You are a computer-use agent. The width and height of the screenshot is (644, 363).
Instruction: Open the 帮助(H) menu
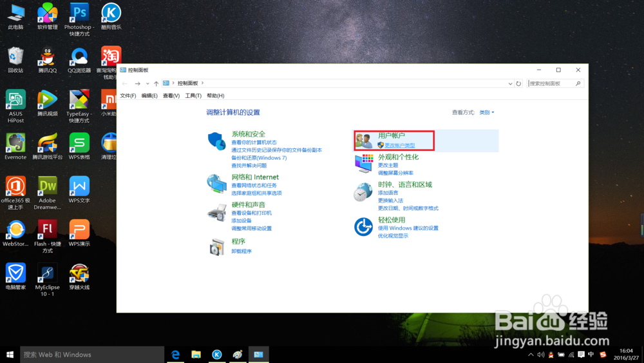[215, 96]
